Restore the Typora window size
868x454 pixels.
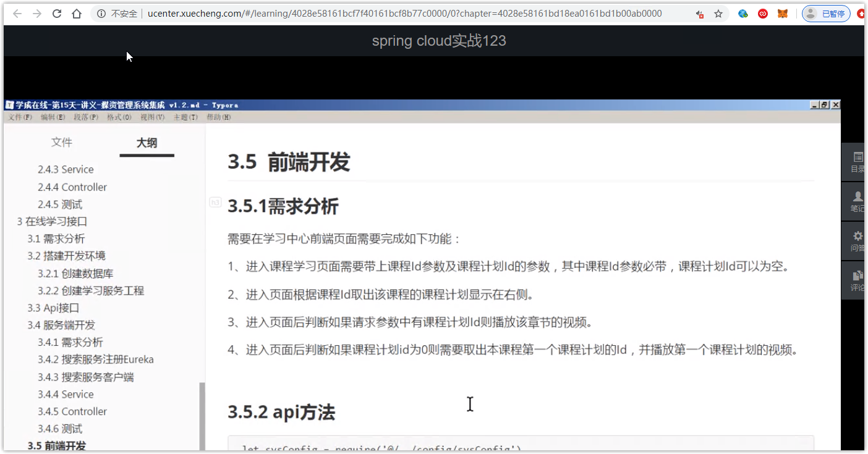click(825, 105)
